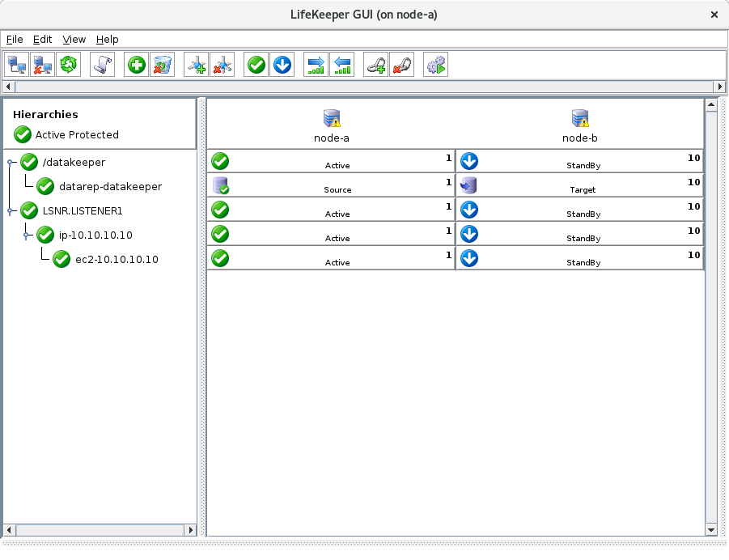Click the Create Comm Path icon
This screenshot has height=560, width=729.
pos(196,65)
